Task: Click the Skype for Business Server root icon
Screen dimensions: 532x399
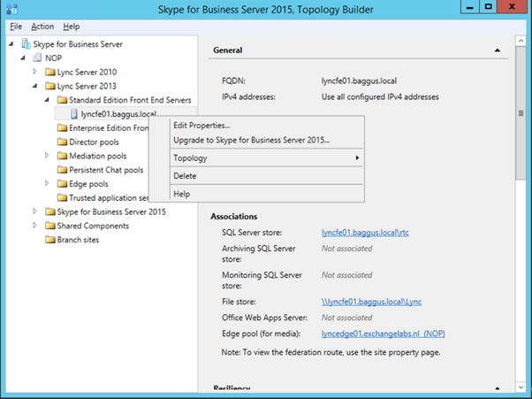Action: tap(25, 44)
